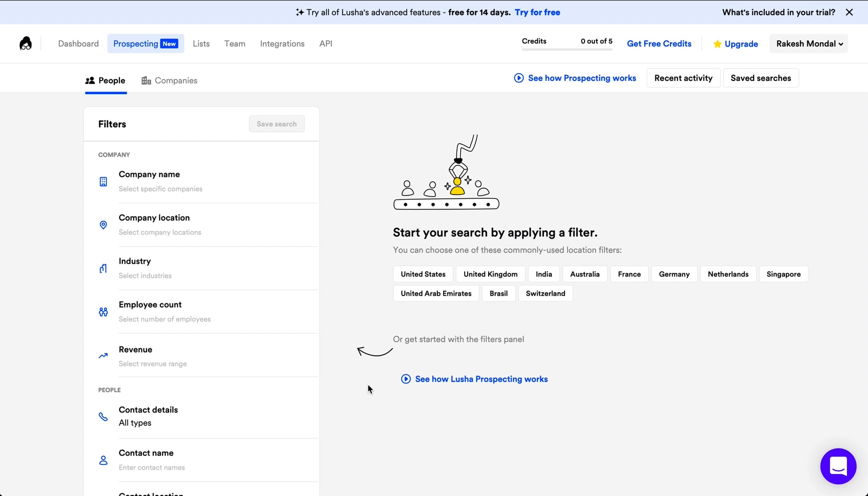Click the People tab icon
Viewport: 868px width, 496px height.
[90, 80]
